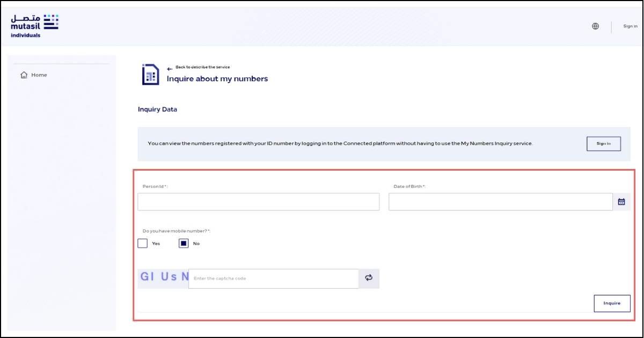
Task: Toggle the mobile number answer to Yes
Action: pos(142,243)
